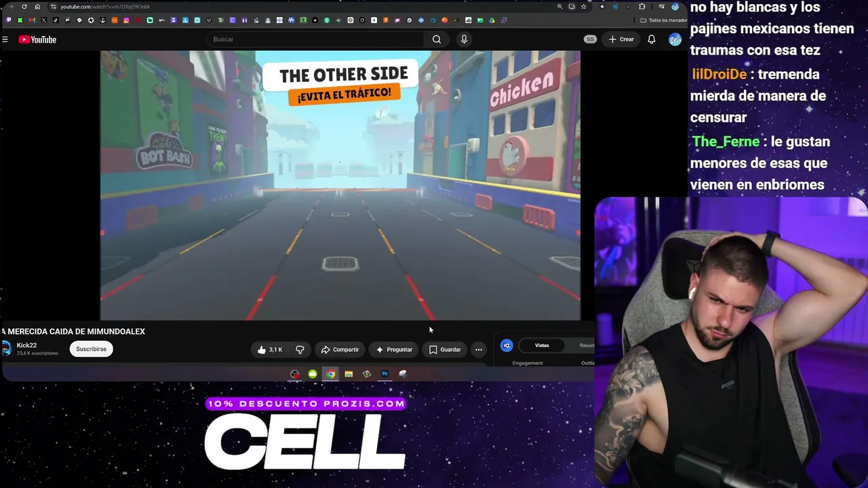
Task: Click the 'Engagement' label
Action: click(x=528, y=363)
